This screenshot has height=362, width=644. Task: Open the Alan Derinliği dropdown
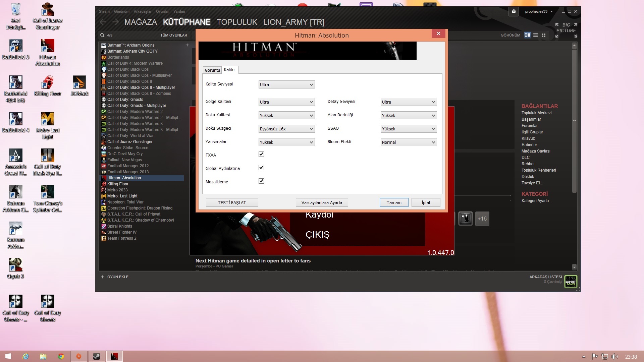click(x=409, y=115)
